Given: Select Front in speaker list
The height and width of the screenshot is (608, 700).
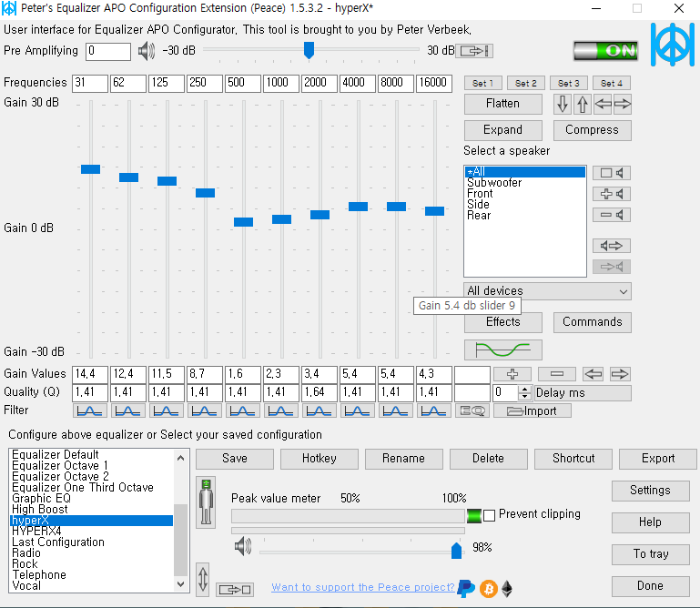Looking at the screenshot, I should [525, 194].
